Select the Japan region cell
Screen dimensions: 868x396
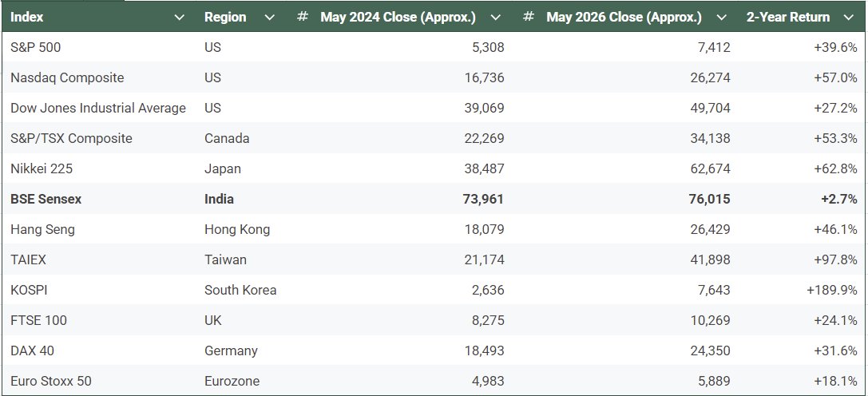click(x=223, y=169)
